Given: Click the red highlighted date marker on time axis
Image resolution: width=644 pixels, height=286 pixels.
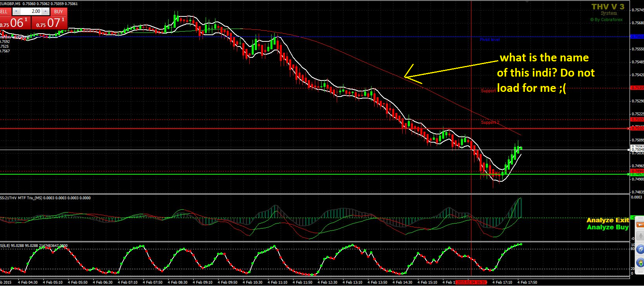Looking at the screenshot, I should [x=471, y=282].
